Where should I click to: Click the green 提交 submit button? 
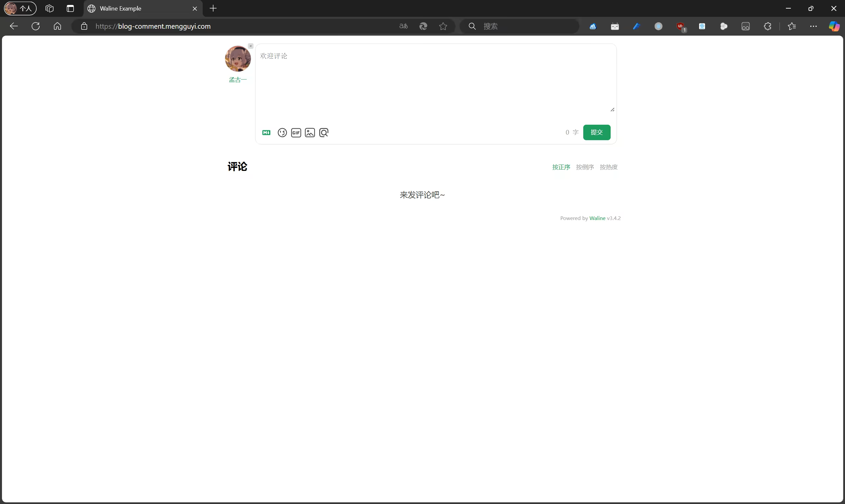[596, 132]
